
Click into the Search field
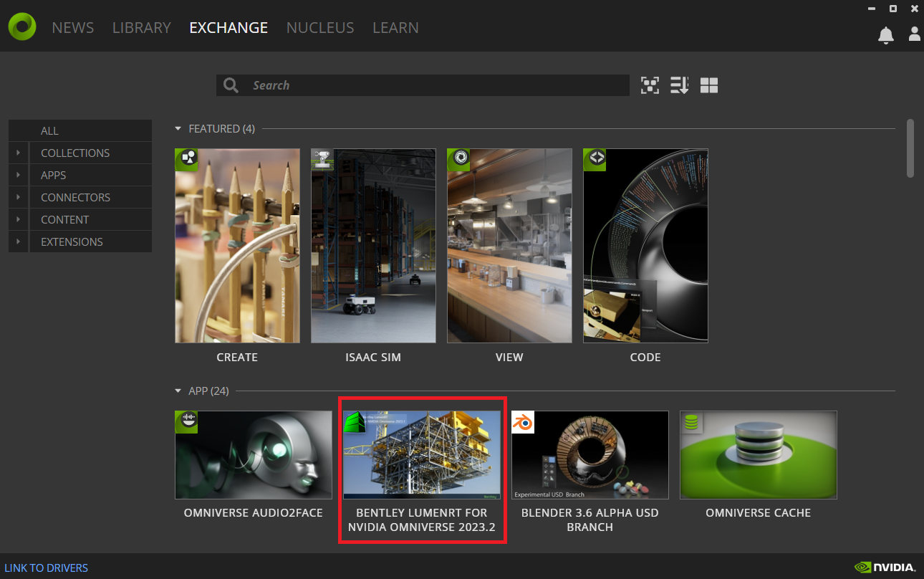tap(423, 85)
